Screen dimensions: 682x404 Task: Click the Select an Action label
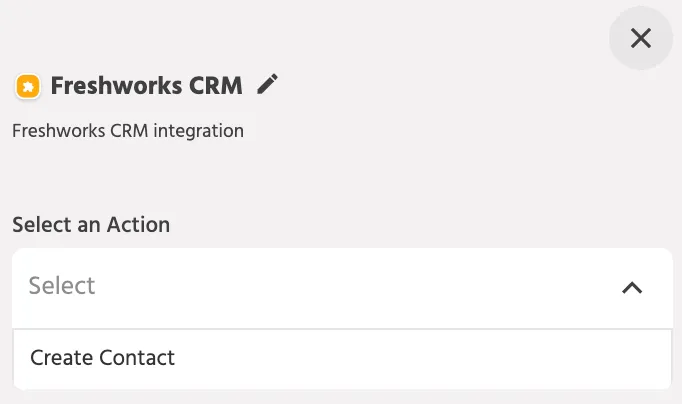tap(91, 225)
